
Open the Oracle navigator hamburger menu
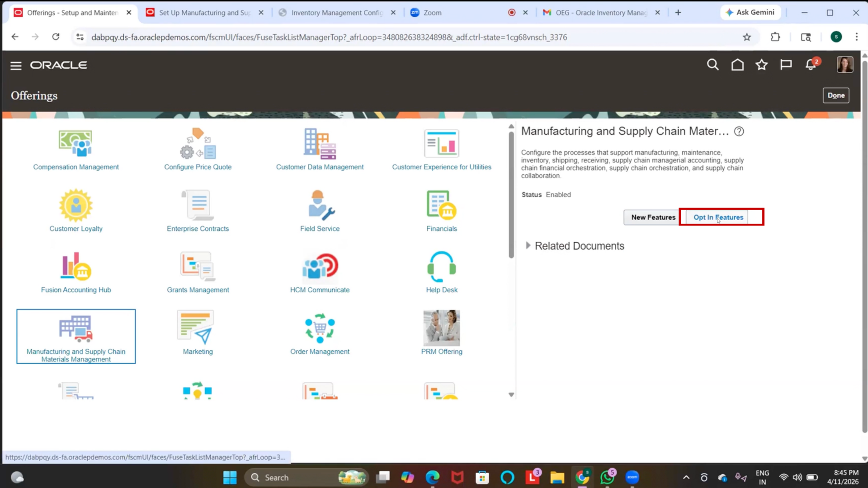point(16,66)
